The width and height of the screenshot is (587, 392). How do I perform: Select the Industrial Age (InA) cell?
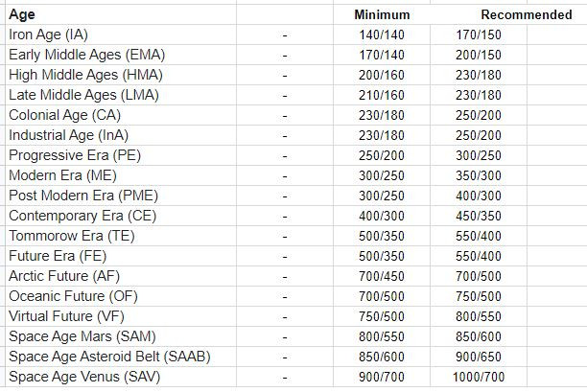click(x=121, y=135)
